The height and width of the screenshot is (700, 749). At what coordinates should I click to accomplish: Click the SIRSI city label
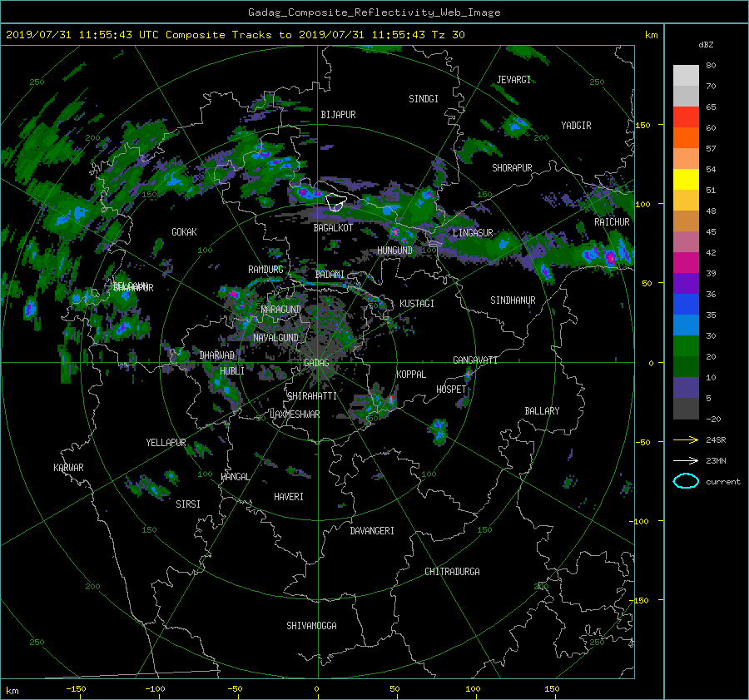click(x=188, y=504)
